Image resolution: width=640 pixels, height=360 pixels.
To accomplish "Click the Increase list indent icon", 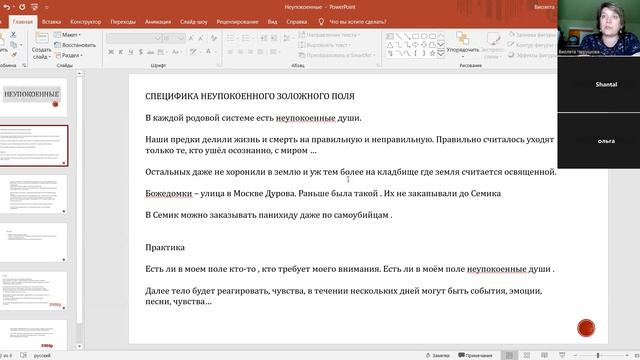I will coord(274,38).
